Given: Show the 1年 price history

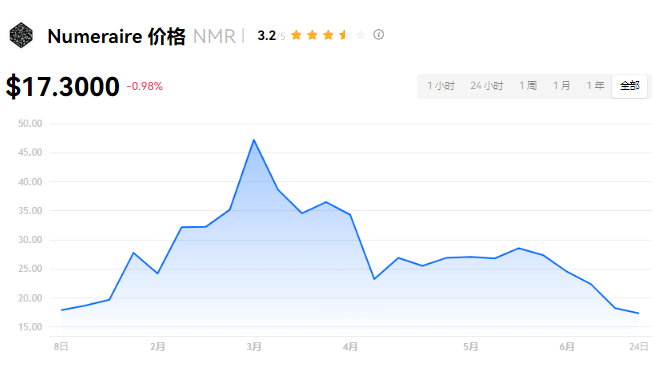Looking at the screenshot, I should [x=595, y=86].
